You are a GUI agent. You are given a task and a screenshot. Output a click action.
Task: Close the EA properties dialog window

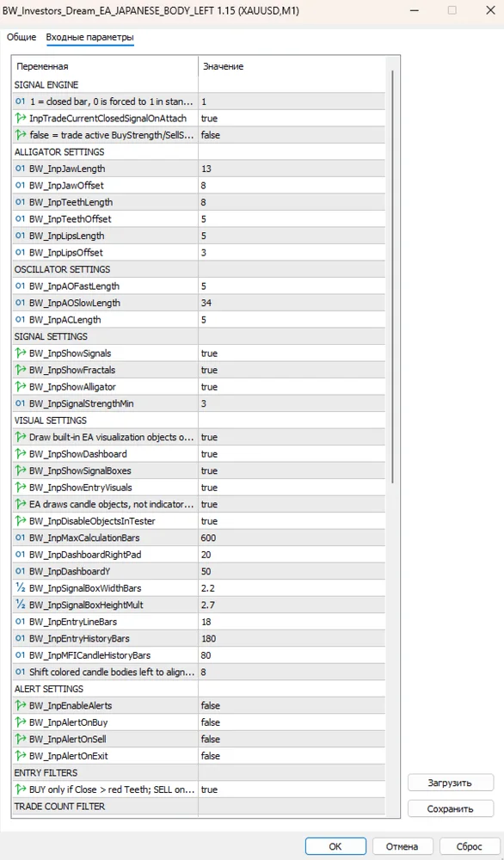tap(489, 10)
